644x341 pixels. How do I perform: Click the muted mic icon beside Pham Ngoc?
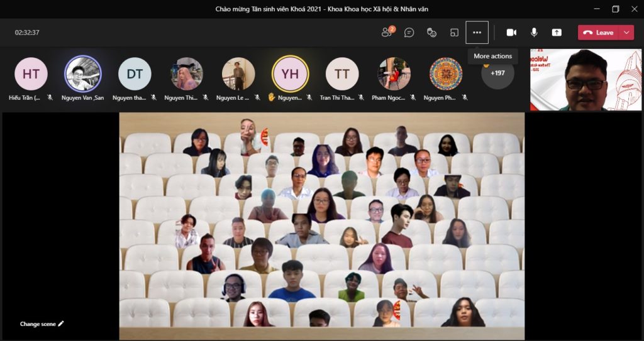coord(413,97)
